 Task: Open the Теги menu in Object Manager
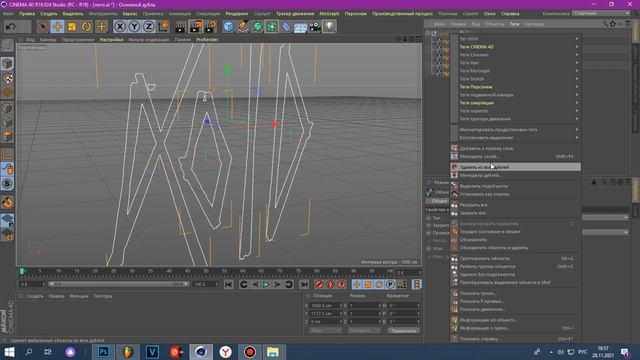point(514,24)
